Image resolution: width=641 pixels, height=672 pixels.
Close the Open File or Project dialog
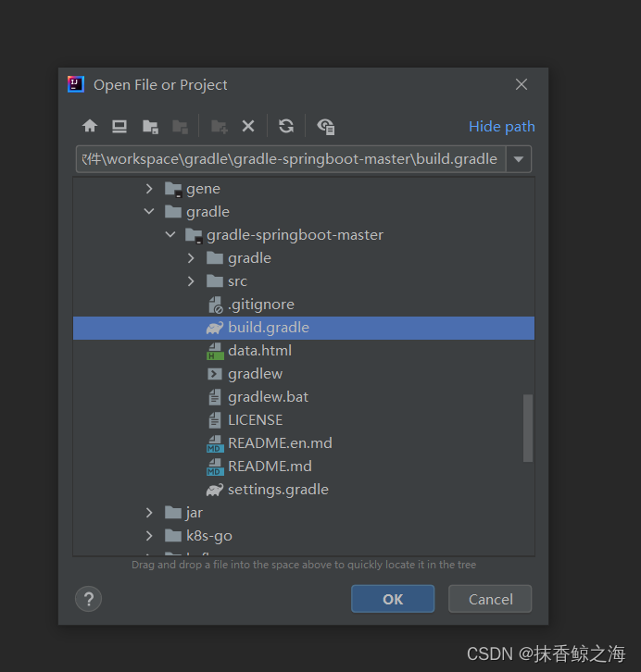pos(522,84)
